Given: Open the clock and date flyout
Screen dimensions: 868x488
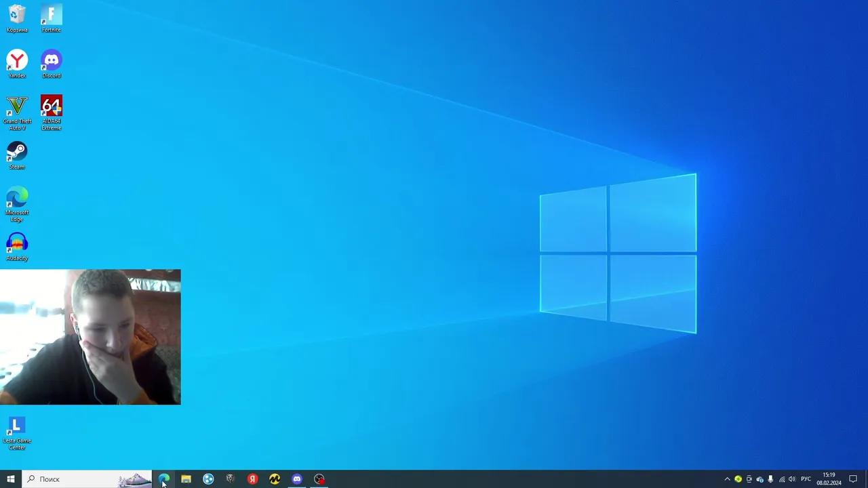Looking at the screenshot, I should [829, 479].
